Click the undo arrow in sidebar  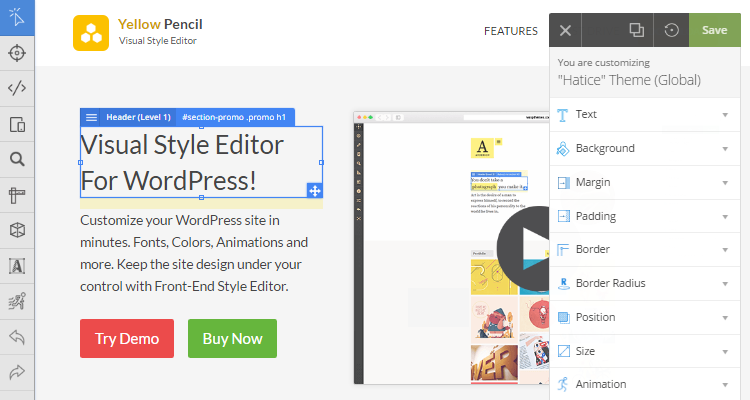pos(17,337)
